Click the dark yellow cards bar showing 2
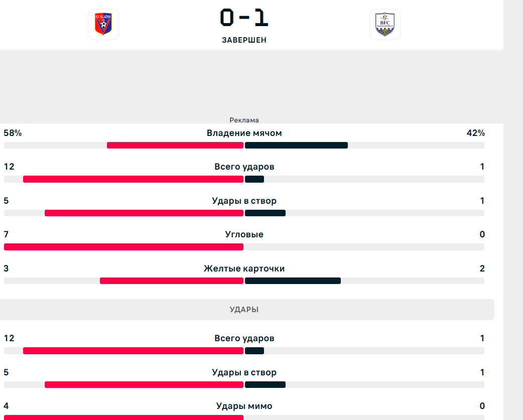 pos(293,281)
